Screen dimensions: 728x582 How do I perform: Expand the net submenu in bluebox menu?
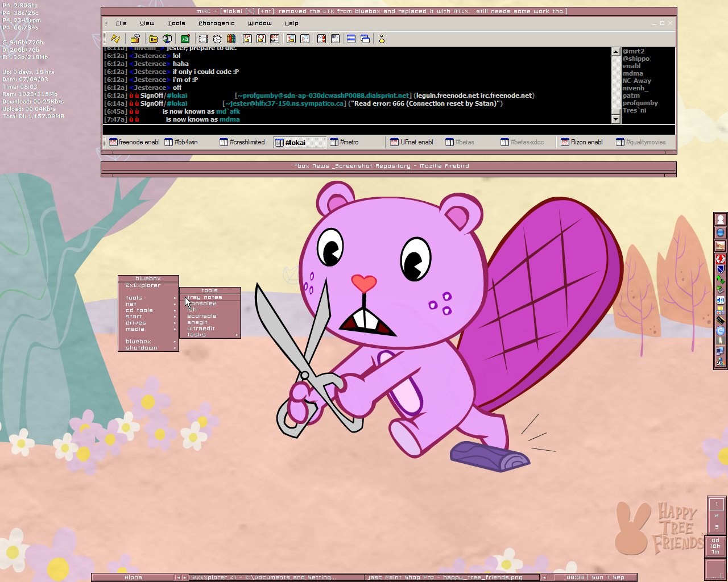pyautogui.click(x=148, y=304)
